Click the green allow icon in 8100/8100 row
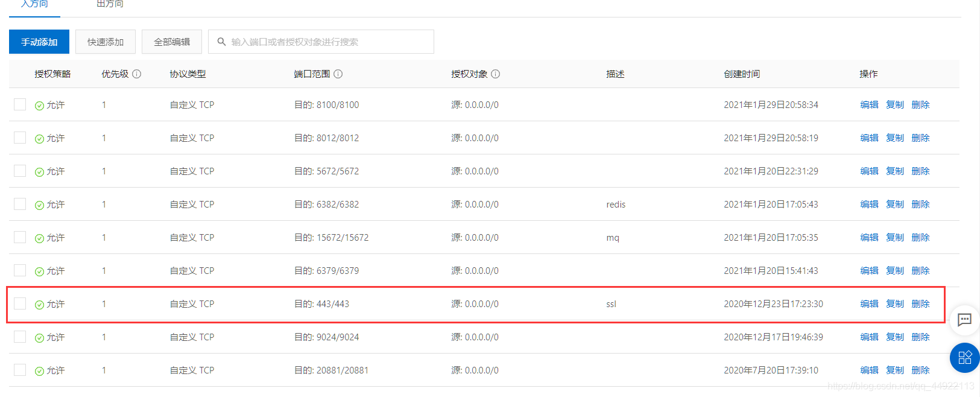This screenshot has height=397, width=980. tap(39, 106)
